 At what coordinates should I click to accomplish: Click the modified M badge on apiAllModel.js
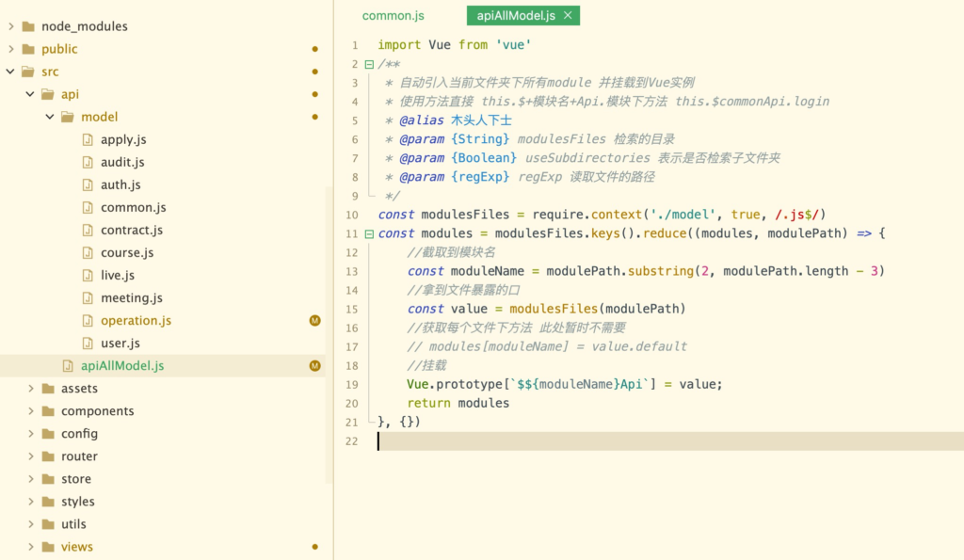pos(314,366)
